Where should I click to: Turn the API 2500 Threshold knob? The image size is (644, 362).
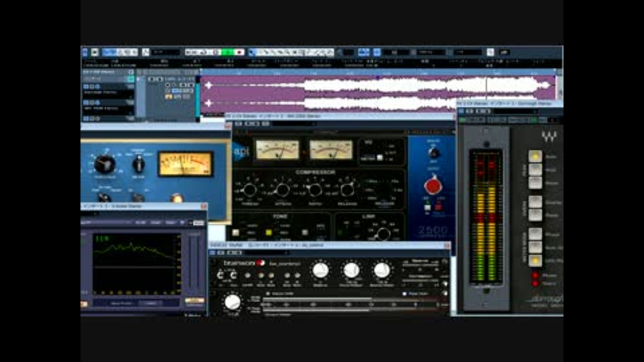coord(250,190)
